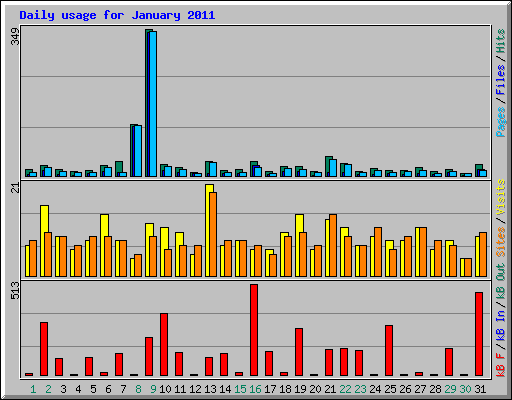Click day label "18" on the x-axis
This screenshot has width=512, height=400.
coord(285,389)
